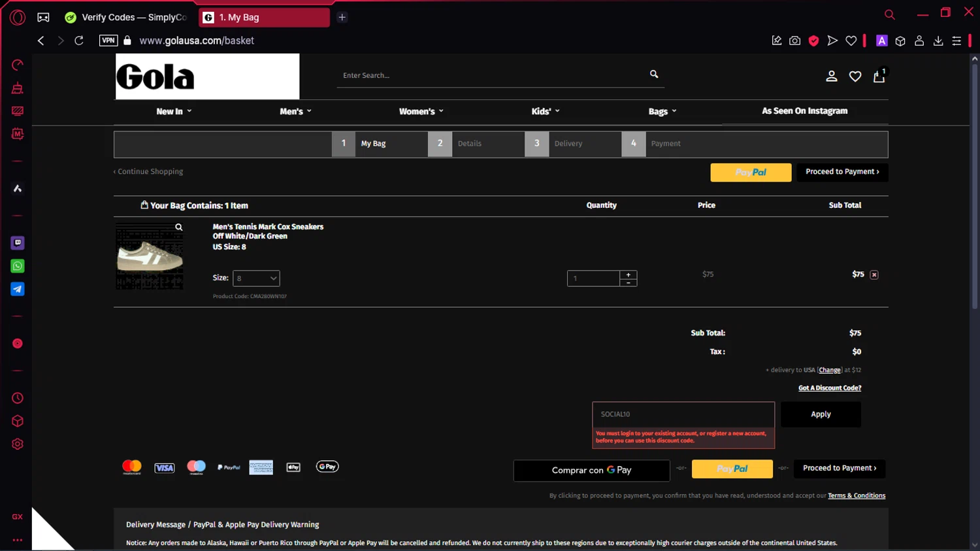Switch to Verify Codes — SimplyCodes tab
Screen dimensions: 980x551
tap(126, 18)
